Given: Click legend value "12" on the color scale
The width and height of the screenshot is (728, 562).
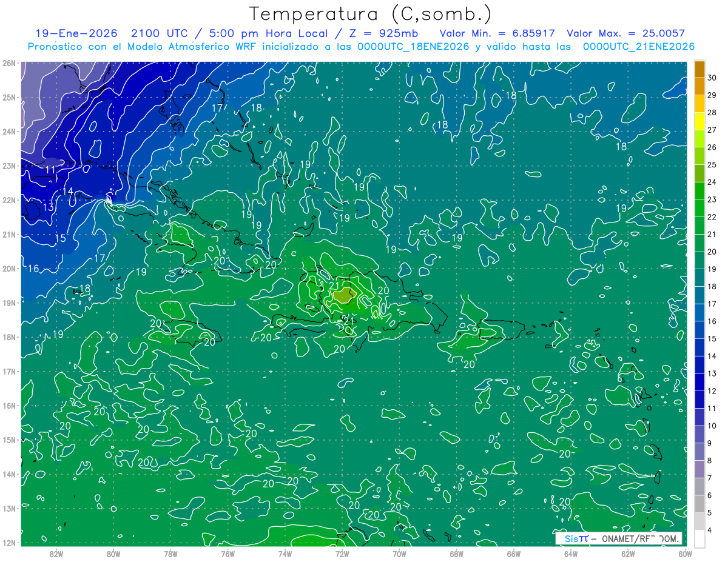Looking at the screenshot, I should click(x=712, y=390).
